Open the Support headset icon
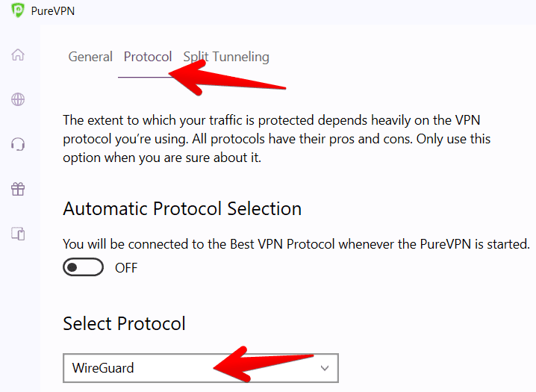536x392 pixels. [18, 144]
